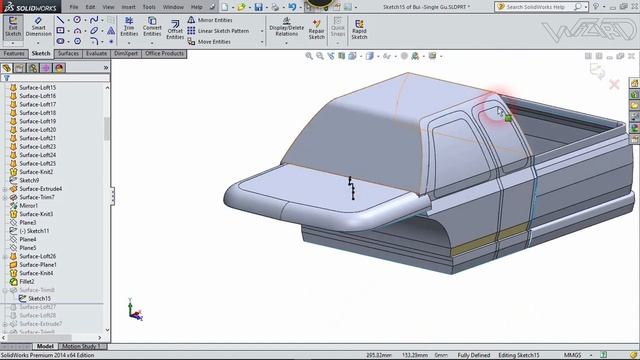The height and width of the screenshot is (360, 640).
Task: Open the Insert menu
Action: click(x=128, y=7)
